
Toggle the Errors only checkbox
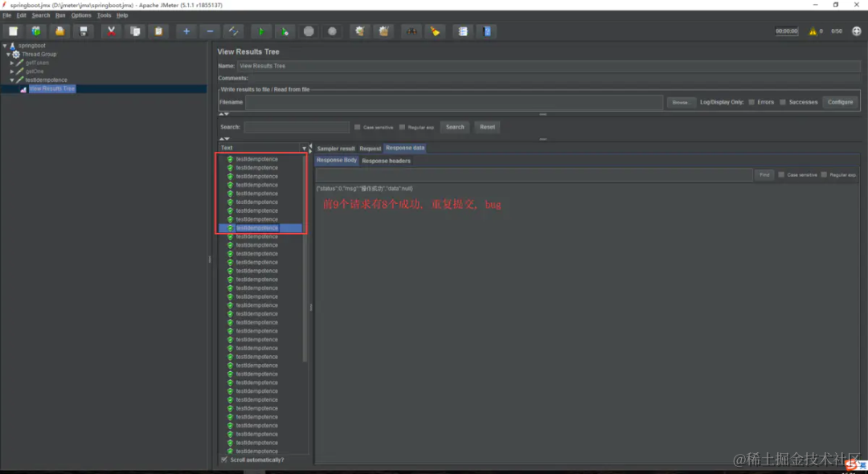tap(751, 102)
